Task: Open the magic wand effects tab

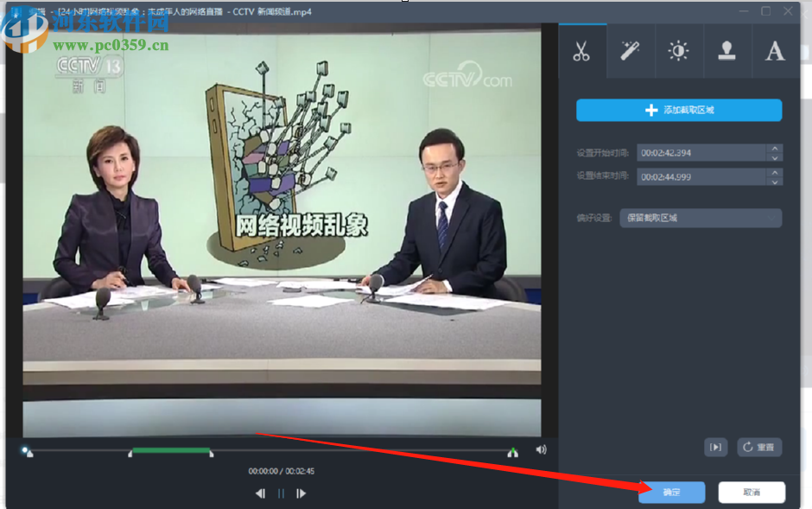Action: pyautogui.click(x=631, y=51)
